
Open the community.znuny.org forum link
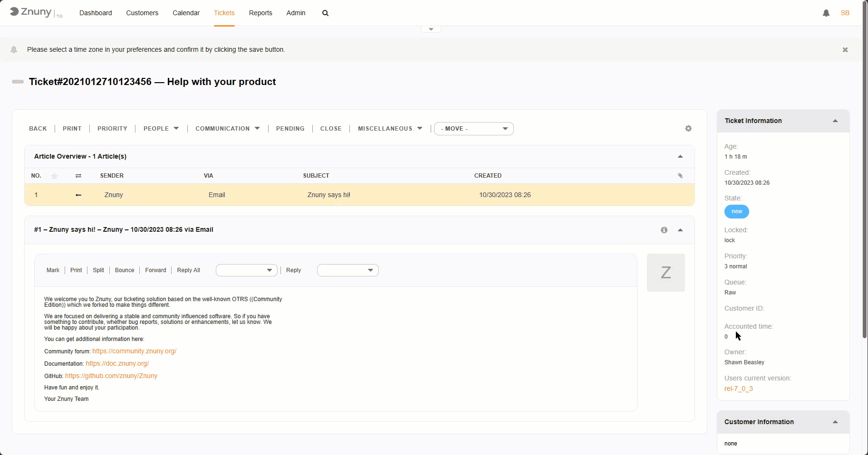(134, 351)
